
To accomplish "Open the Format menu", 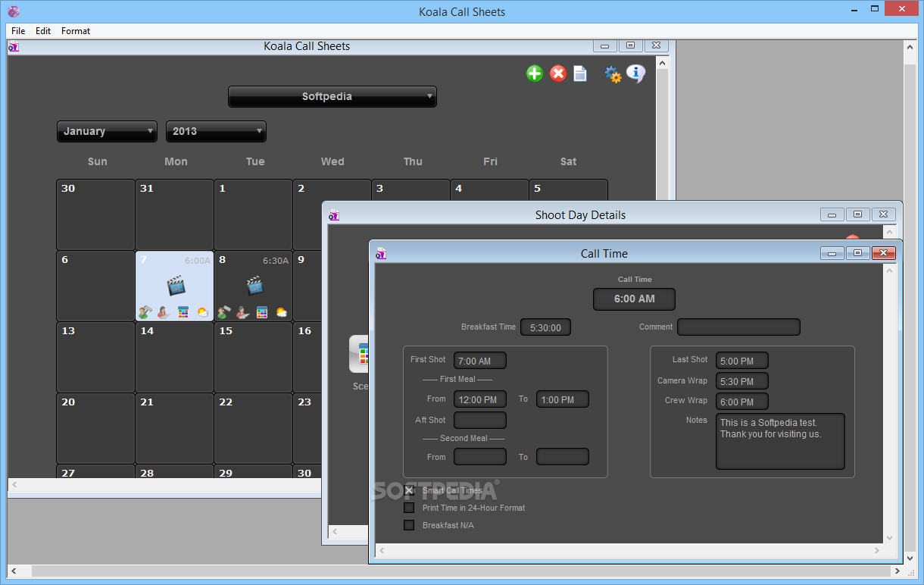I will [76, 31].
